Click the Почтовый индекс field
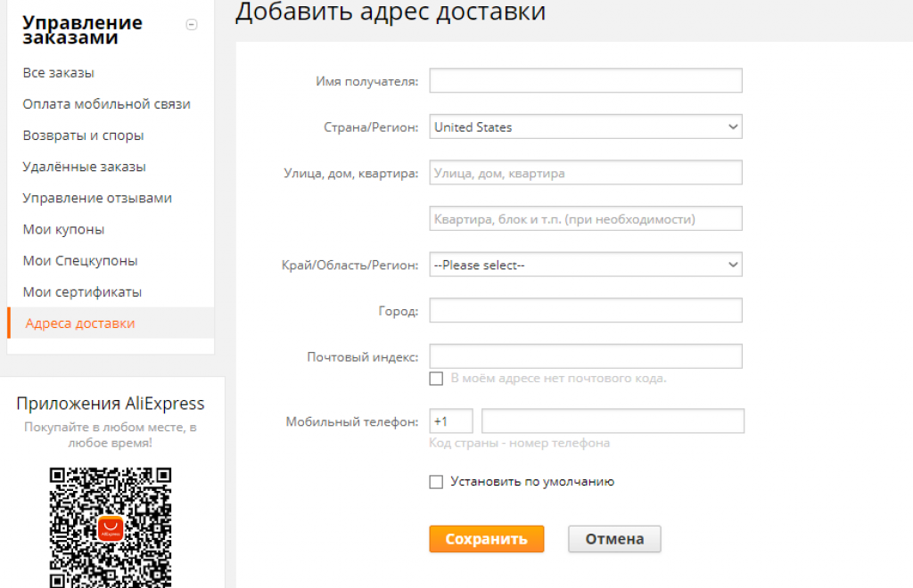 coord(586,356)
